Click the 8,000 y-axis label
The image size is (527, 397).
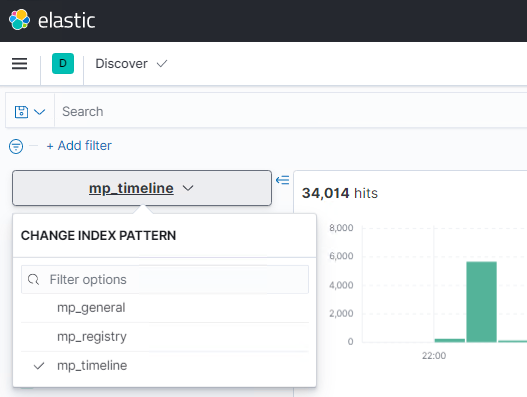tap(341, 228)
